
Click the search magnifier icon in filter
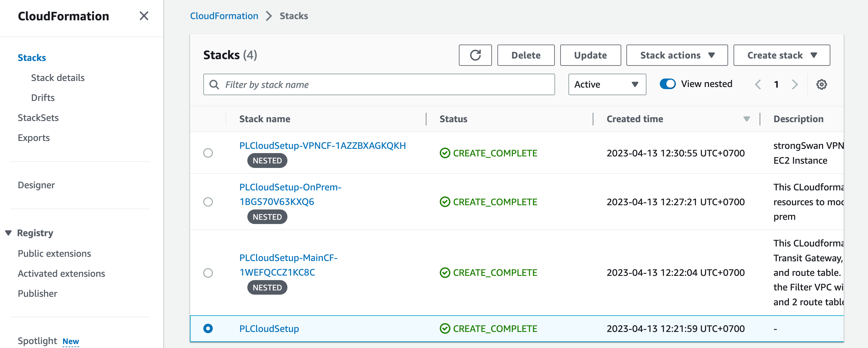tap(214, 85)
